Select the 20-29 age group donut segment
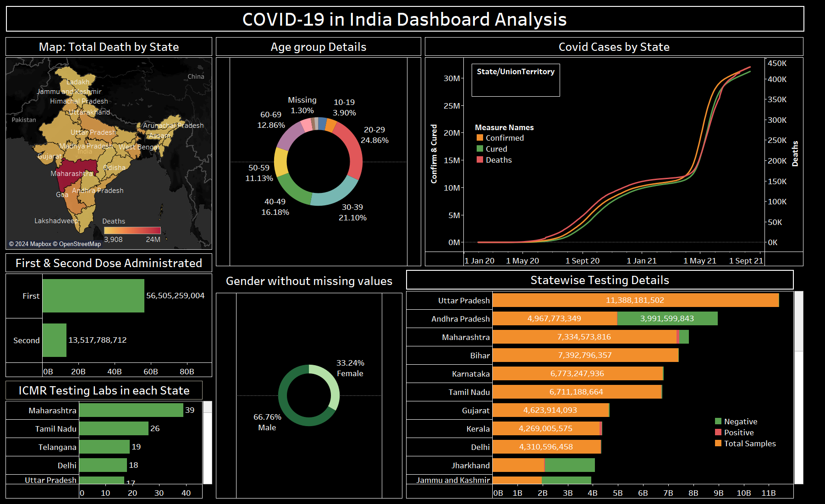825x504 pixels. tap(352, 148)
